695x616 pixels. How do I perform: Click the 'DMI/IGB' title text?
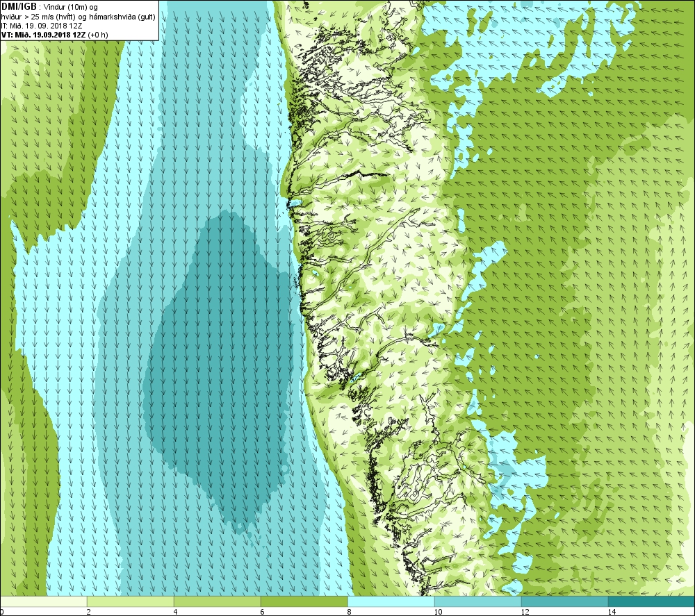click(19, 7)
